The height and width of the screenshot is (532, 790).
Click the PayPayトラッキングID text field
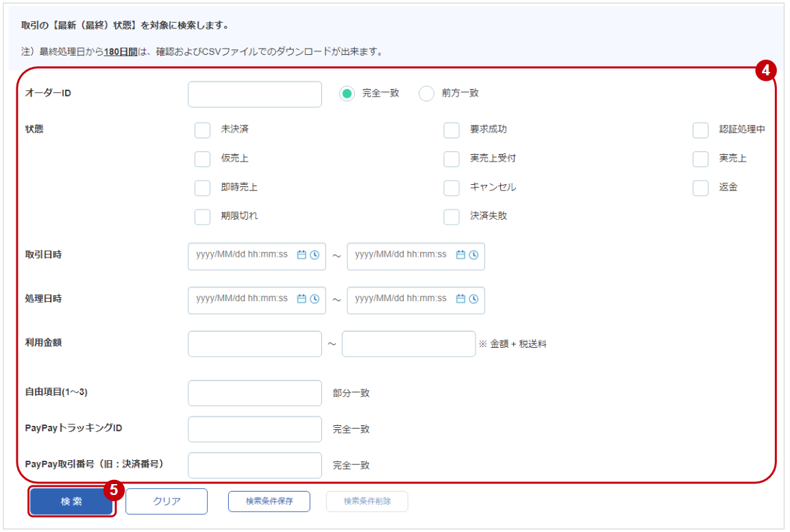click(254, 429)
